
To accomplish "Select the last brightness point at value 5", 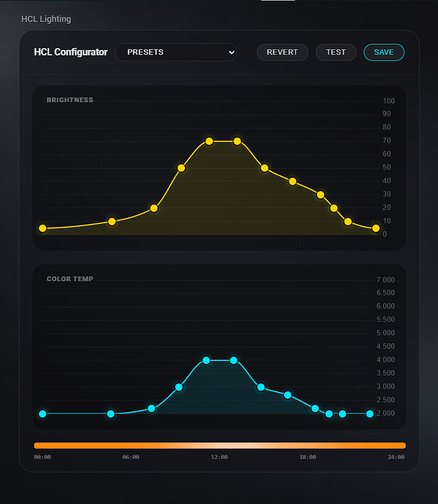I will [376, 228].
